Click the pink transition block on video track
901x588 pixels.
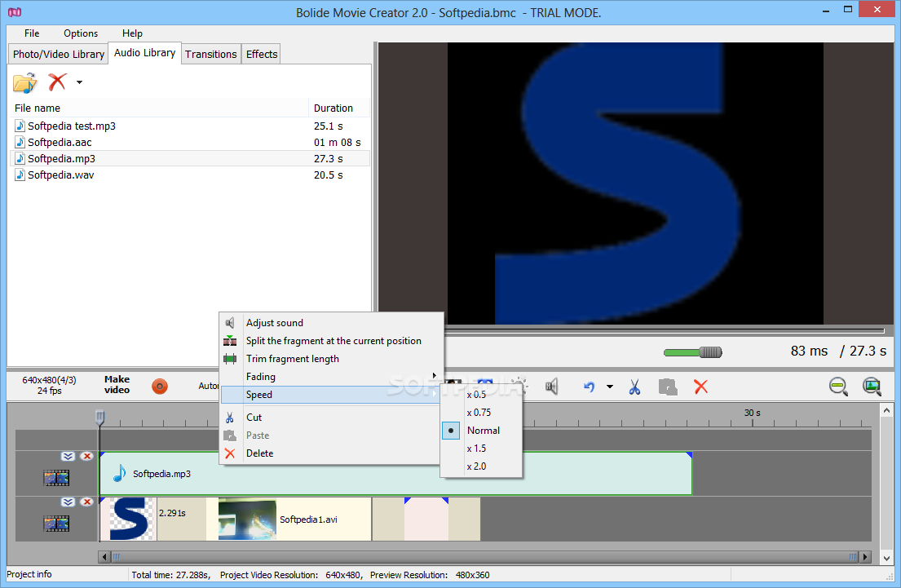click(426, 519)
